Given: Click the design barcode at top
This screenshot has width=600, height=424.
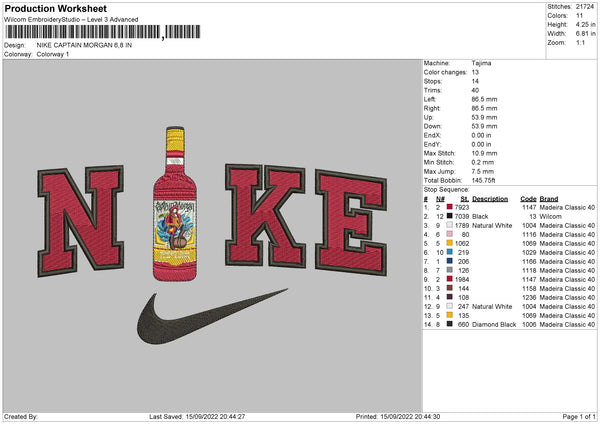Looking at the screenshot, I should coord(103,32).
